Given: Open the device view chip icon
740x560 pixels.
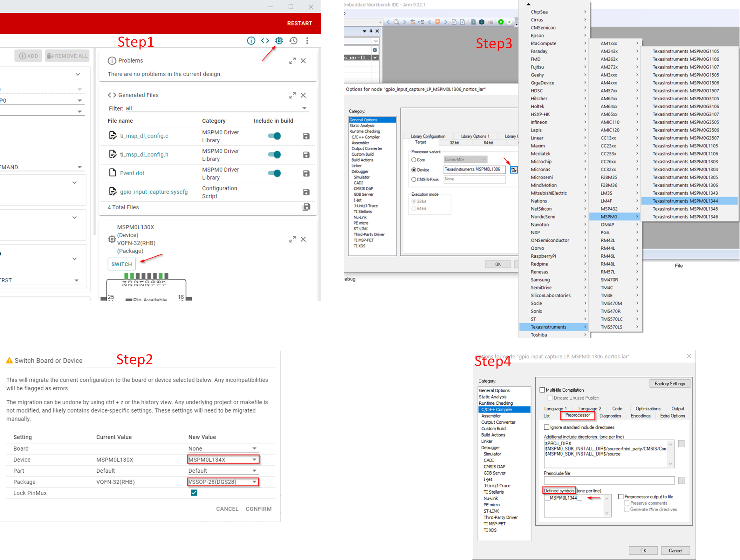Looking at the screenshot, I should coord(279,41).
